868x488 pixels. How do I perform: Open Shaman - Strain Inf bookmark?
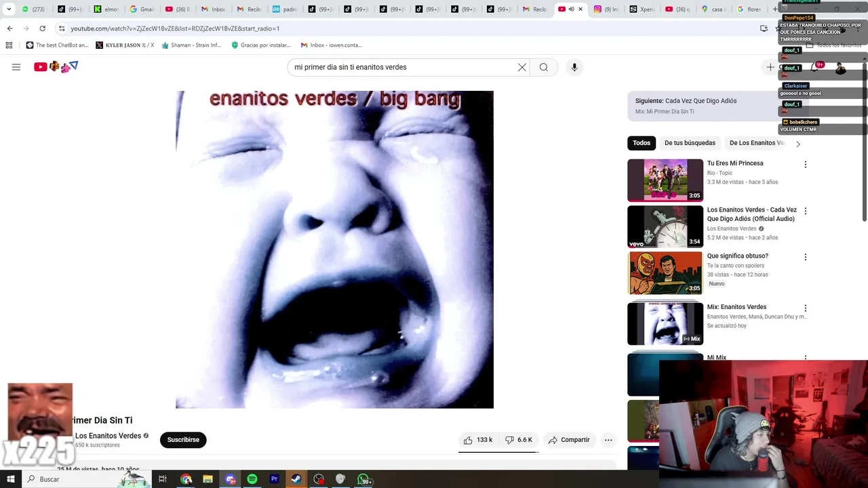191,45
